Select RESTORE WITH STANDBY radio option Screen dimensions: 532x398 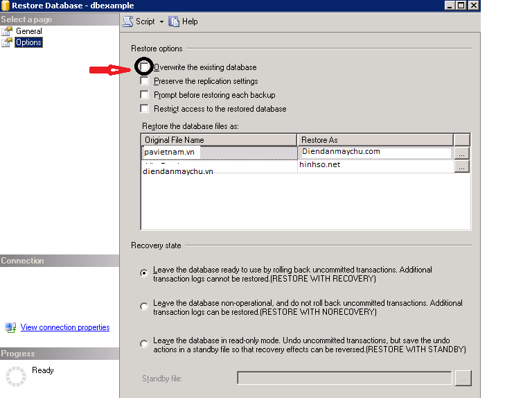[x=144, y=344]
